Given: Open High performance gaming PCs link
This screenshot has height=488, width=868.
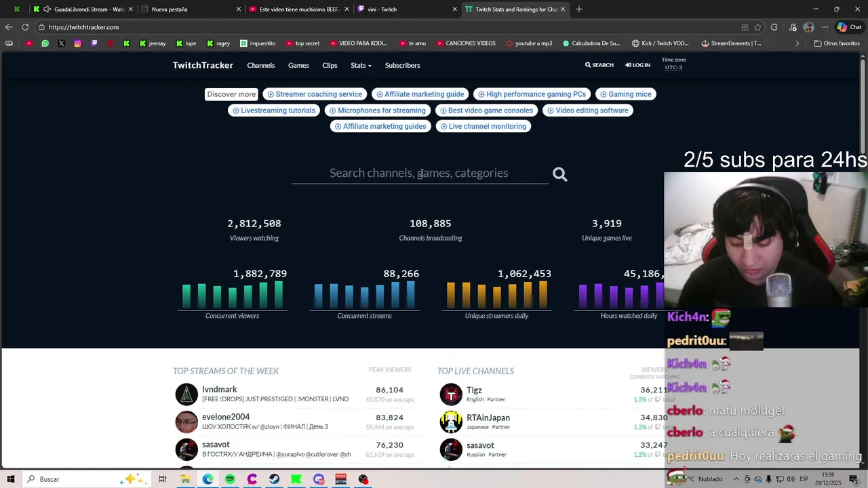Looking at the screenshot, I should coord(532,94).
